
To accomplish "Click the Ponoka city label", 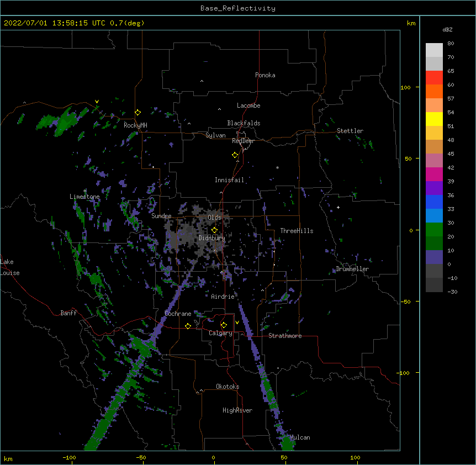I will pos(265,75).
